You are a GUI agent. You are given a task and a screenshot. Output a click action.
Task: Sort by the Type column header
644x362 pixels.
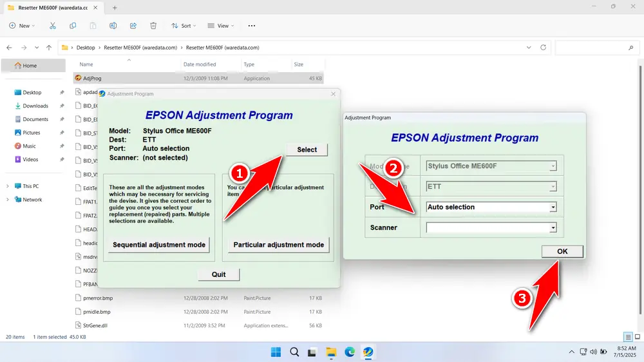(249, 64)
